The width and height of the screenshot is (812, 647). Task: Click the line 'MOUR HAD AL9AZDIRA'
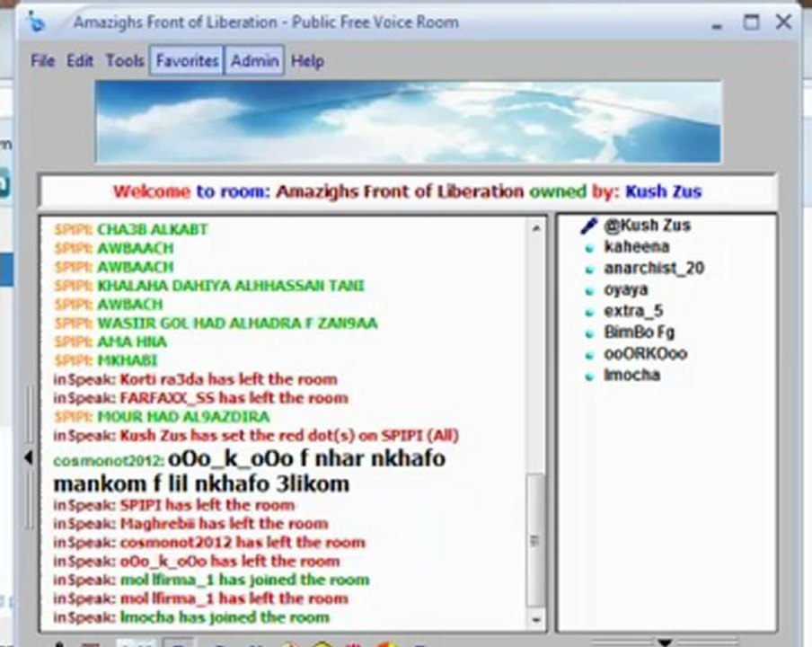click(162, 416)
